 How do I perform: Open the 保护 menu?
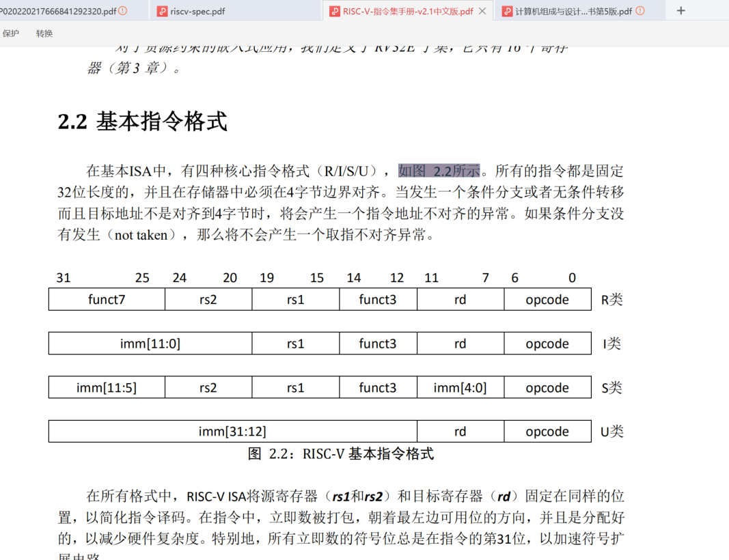pos(11,33)
